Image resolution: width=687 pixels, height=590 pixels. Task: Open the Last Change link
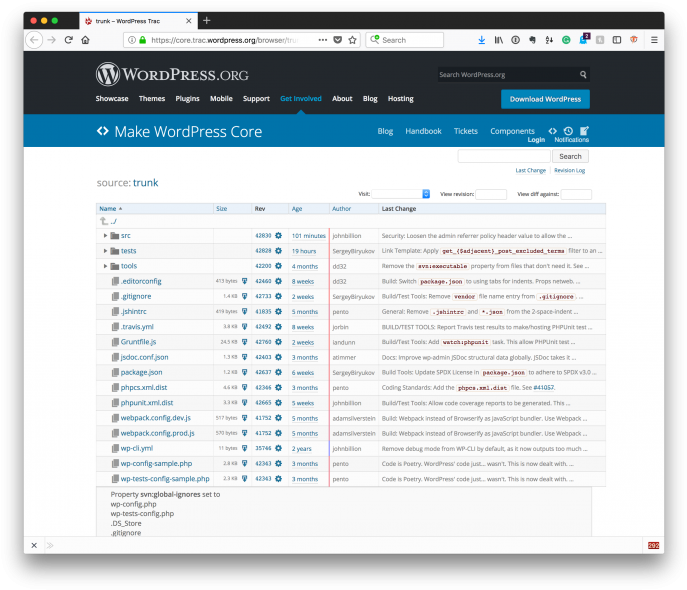531,170
